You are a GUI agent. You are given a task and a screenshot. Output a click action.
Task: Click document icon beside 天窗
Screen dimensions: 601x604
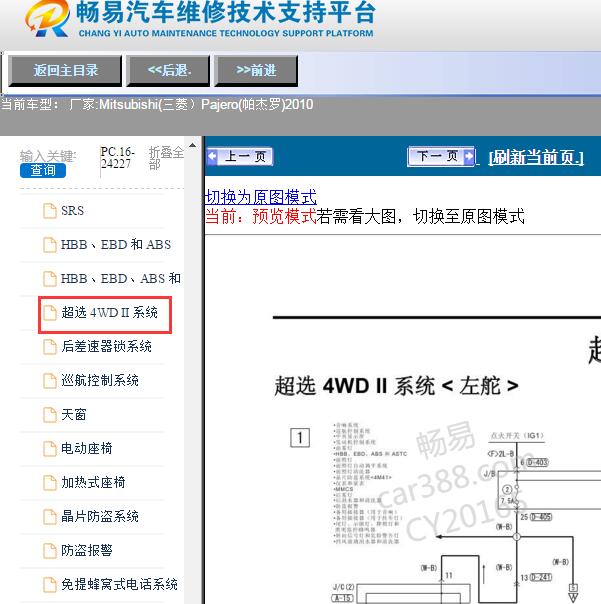point(49,414)
